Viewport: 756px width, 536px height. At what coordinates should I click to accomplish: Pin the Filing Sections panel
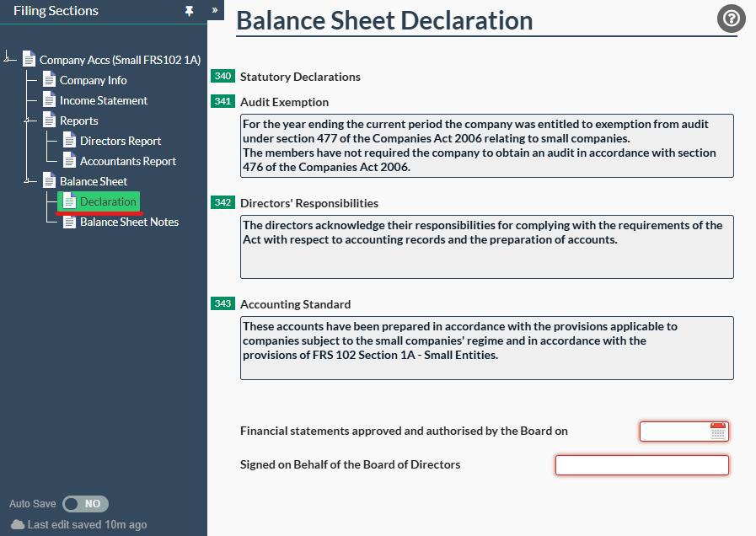[187, 10]
